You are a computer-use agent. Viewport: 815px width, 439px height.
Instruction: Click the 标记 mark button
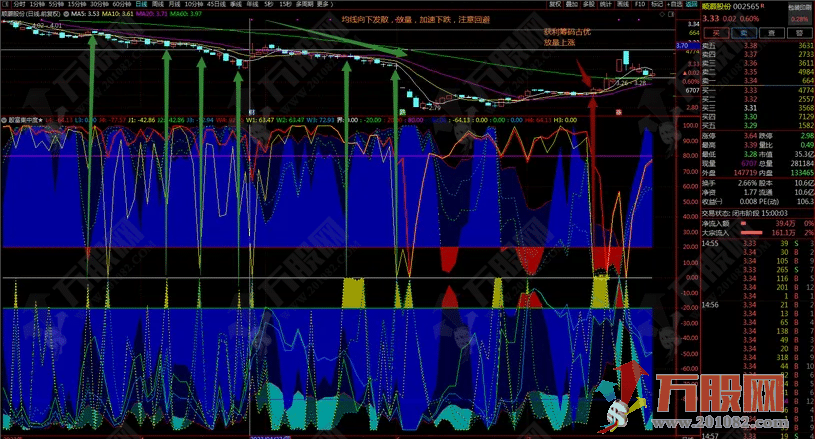pos(657,4)
